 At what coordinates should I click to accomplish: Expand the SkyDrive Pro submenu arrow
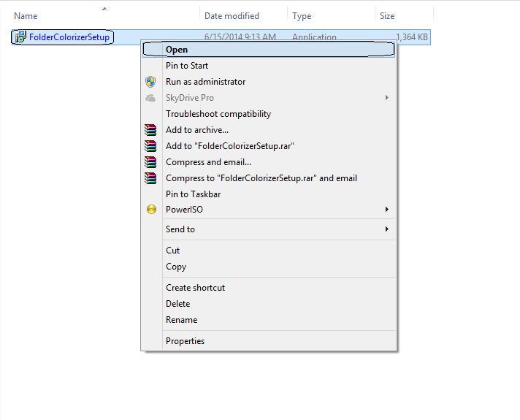click(386, 98)
